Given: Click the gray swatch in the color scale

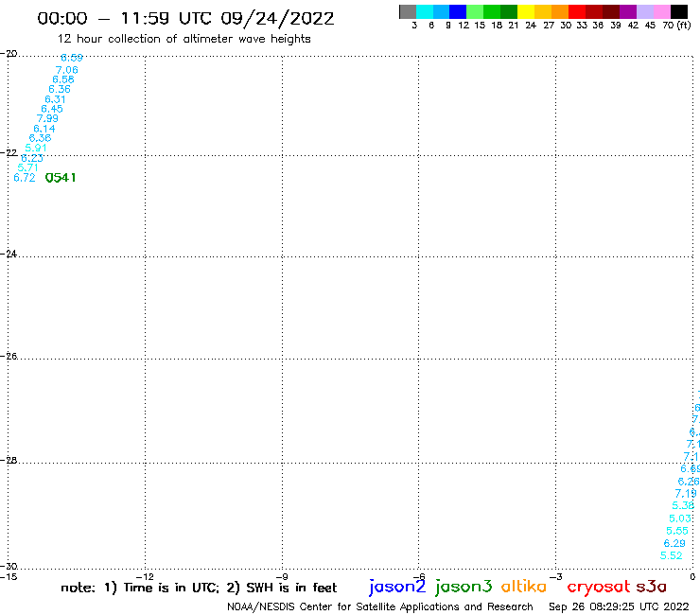Looking at the screenshot, I should (408, 11).
